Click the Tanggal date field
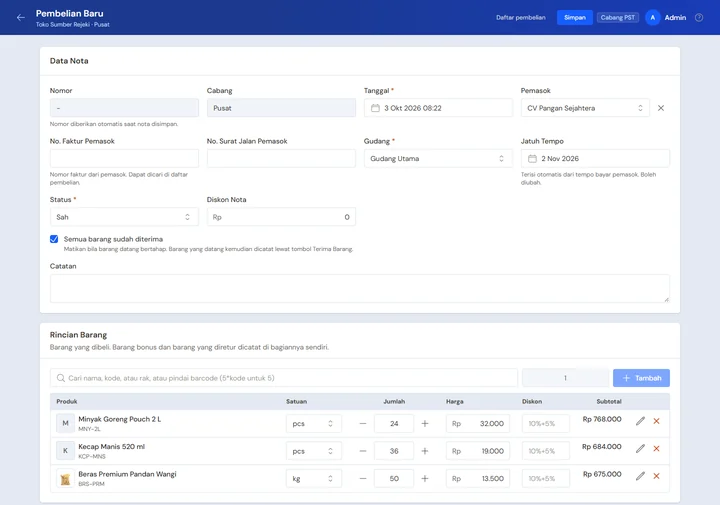Image resolution: width=720 pixels, height=505 pixels. point(438,108)
